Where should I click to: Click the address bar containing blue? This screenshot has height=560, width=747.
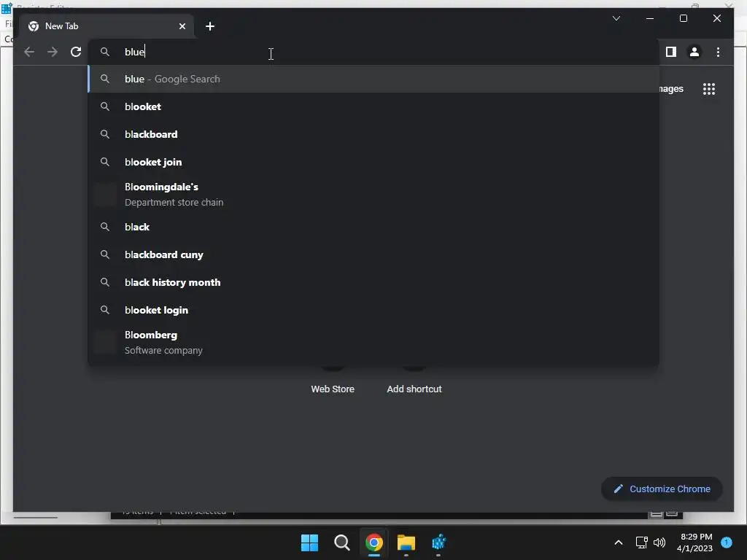(x=374, y=52)
